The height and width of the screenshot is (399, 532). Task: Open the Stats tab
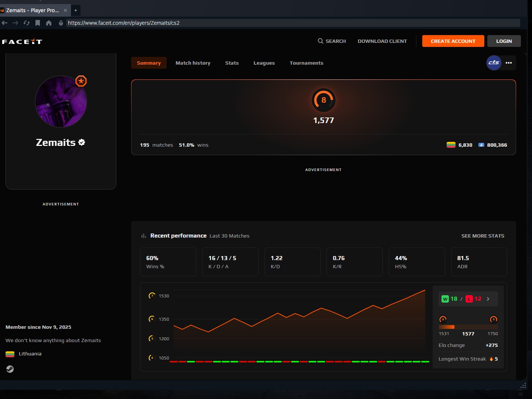pos(232,63)
